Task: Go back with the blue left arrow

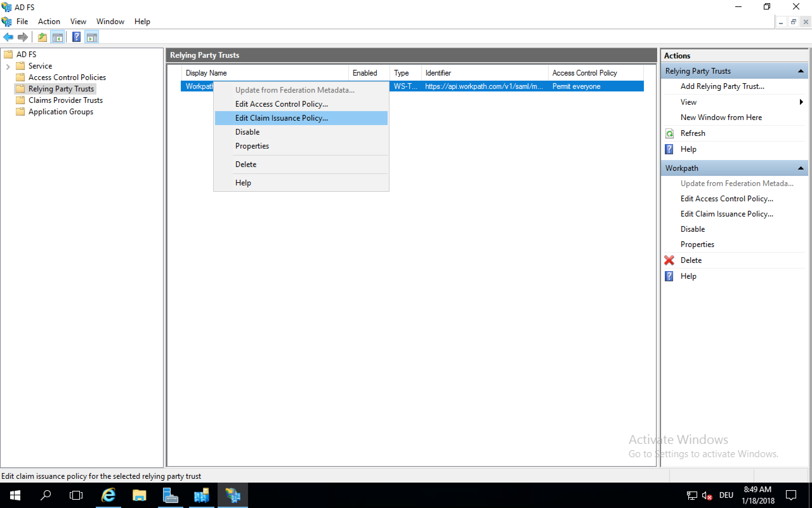Action: [8, 37]
